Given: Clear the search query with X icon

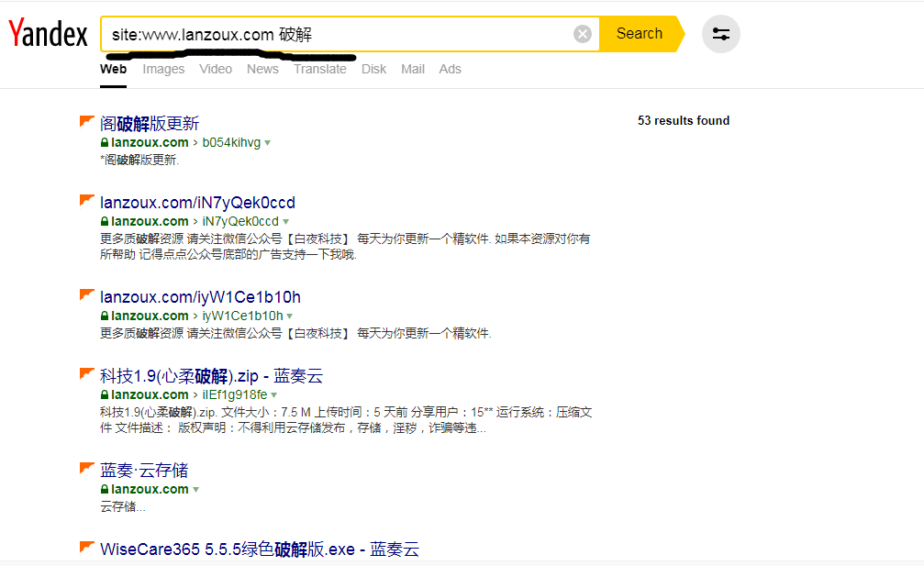Looking at the screenshot, I should point(583,34).
